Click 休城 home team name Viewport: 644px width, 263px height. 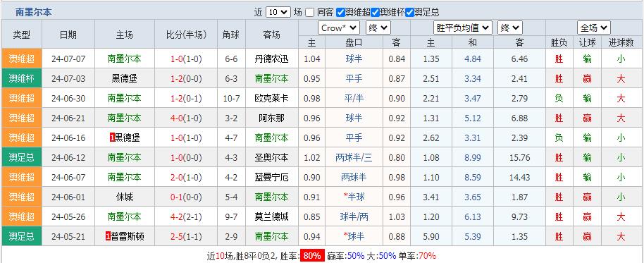point(125,197)
